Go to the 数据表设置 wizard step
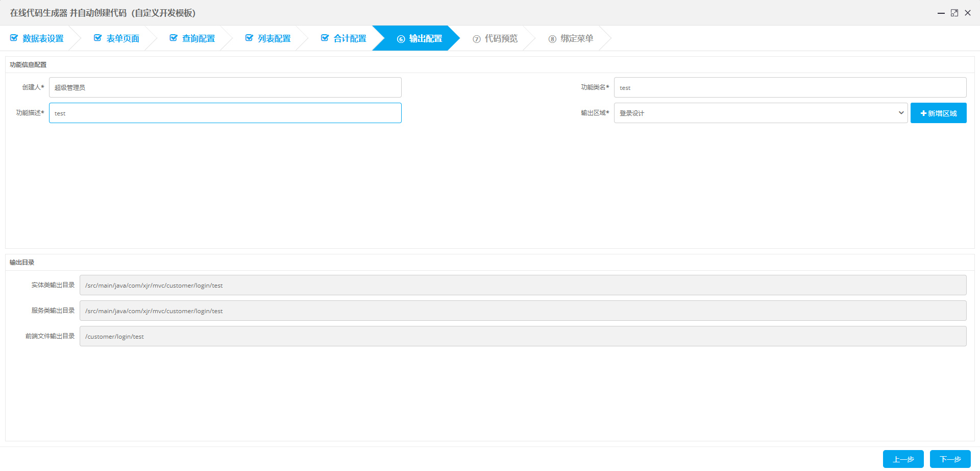The width and height of the screenshot is (980, 471). (x=37, y=38)
